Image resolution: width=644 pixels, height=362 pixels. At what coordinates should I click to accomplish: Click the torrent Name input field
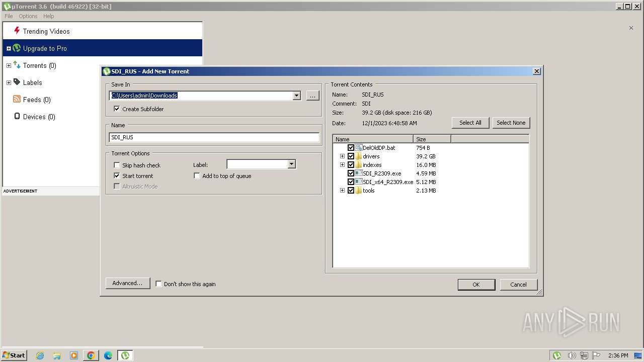[x=214, y=137]
